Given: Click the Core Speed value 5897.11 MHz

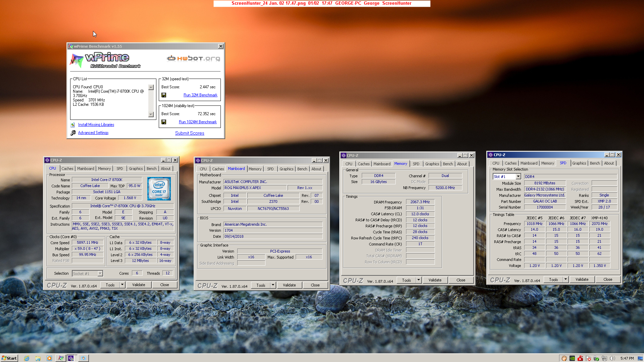Looking at the screenshot, I should point(88,242).
